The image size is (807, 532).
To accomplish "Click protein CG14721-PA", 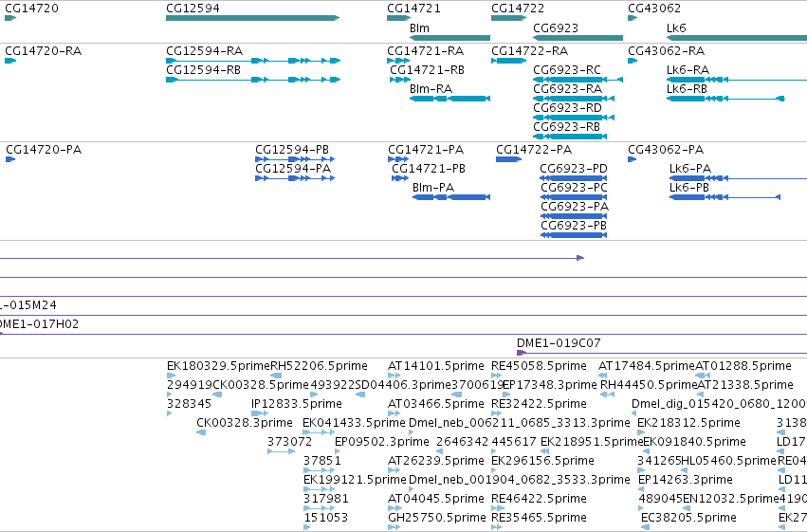I will pyautogui.click(x=398, y=159).
